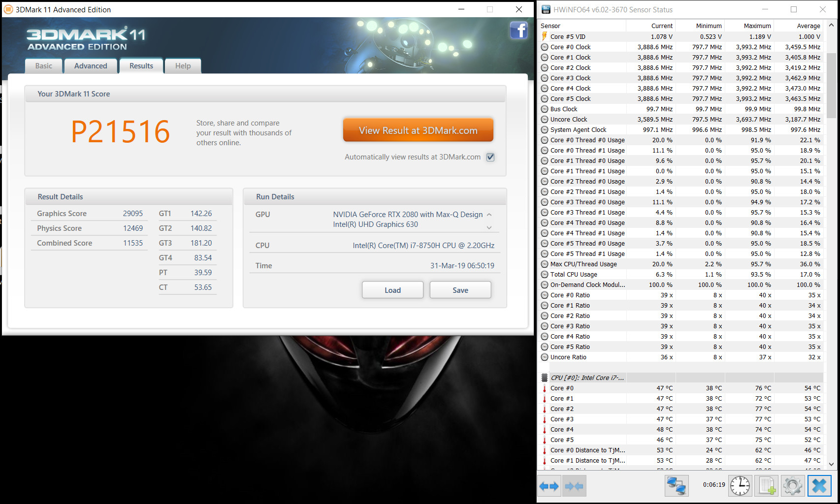Screen dimensions: 840x504
Task: Click the CT value 53.65
Action: 203,287
